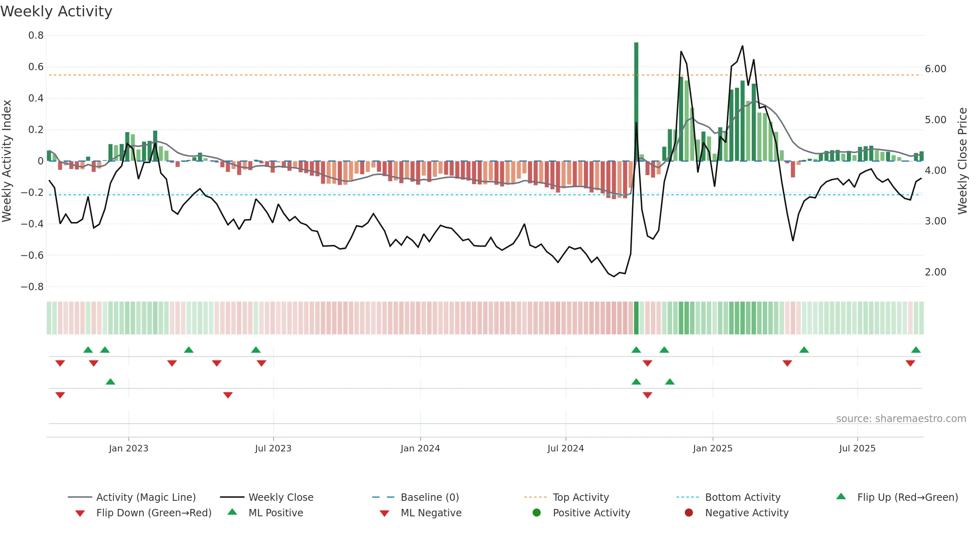Click the 'Jul 2024' x-axis label

click(x=566, y=448)
